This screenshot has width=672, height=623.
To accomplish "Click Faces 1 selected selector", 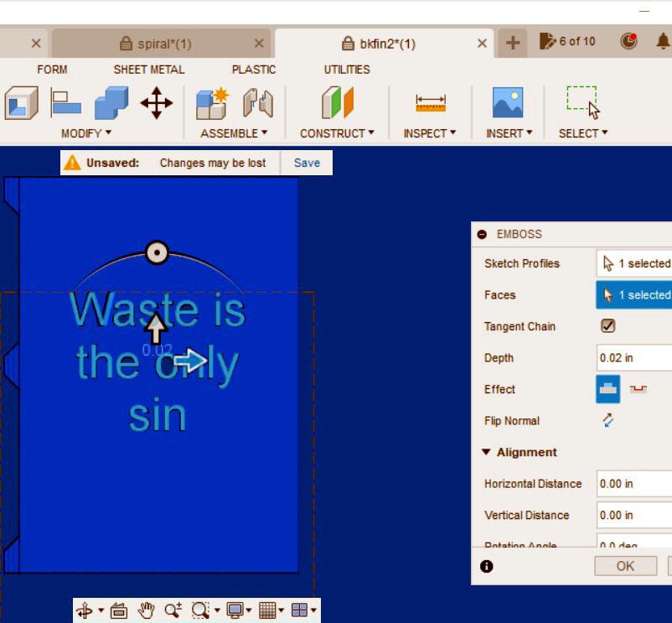I will pos(633,295).
